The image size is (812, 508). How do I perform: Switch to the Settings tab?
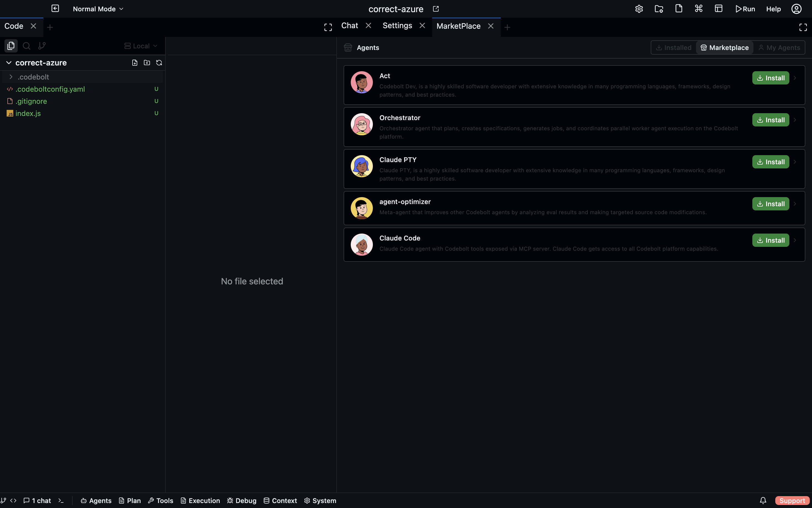click(x=397, y=25)
